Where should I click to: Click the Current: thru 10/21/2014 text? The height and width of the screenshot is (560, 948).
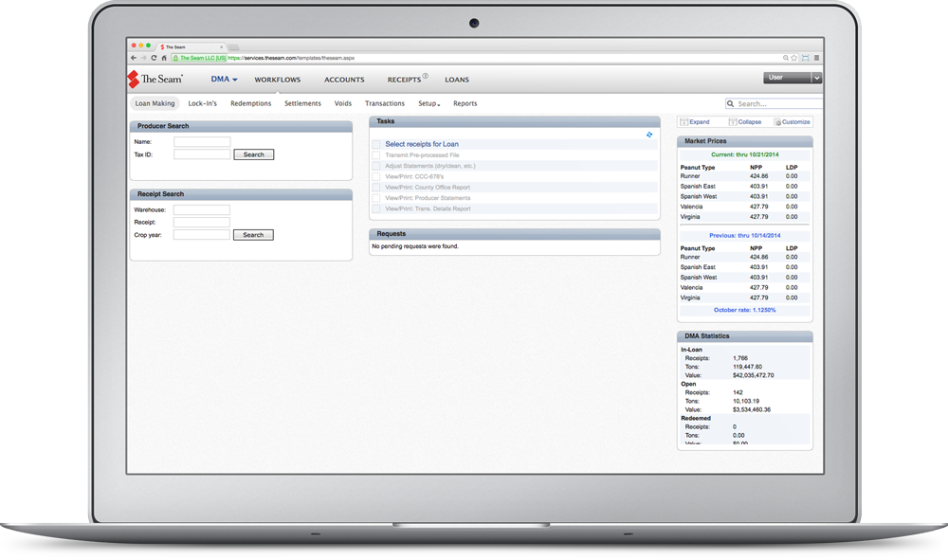745,154
